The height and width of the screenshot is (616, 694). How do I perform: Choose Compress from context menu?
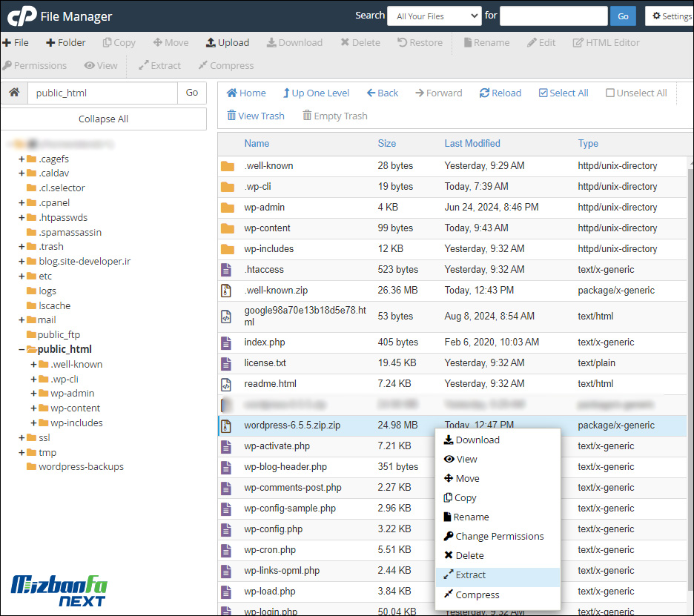click(498, 595)
